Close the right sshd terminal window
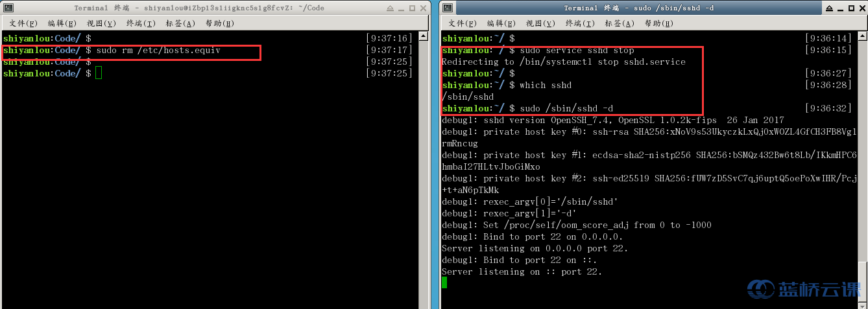Image resolution: width=868 pixels, height=309 pixels. click(861, 8)
